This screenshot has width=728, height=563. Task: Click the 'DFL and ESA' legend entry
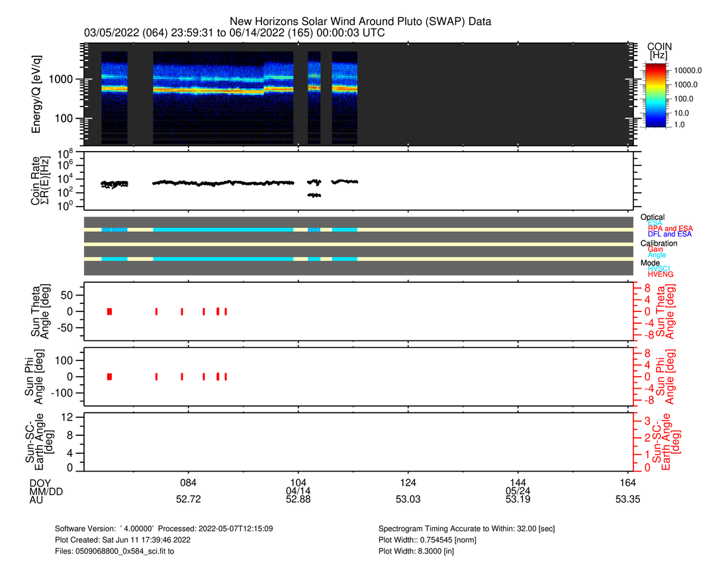(669, 234)
